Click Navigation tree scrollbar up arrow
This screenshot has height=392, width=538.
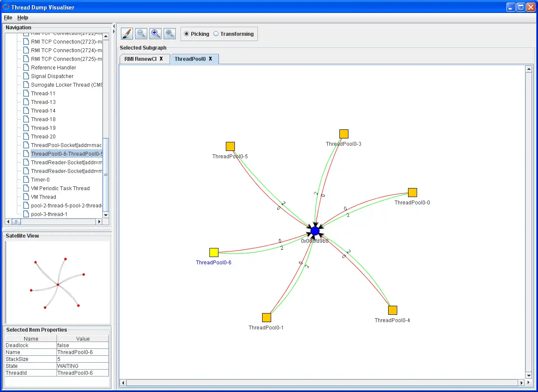[106, 36]
